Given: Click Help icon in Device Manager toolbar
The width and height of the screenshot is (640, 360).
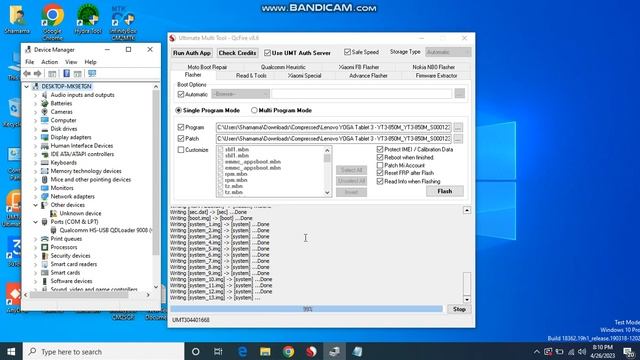Looking at the screenshot, I should 66,73.
